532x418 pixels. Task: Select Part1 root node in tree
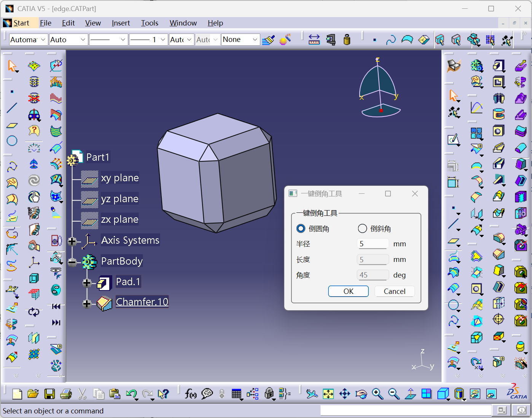tap(98, 157)
